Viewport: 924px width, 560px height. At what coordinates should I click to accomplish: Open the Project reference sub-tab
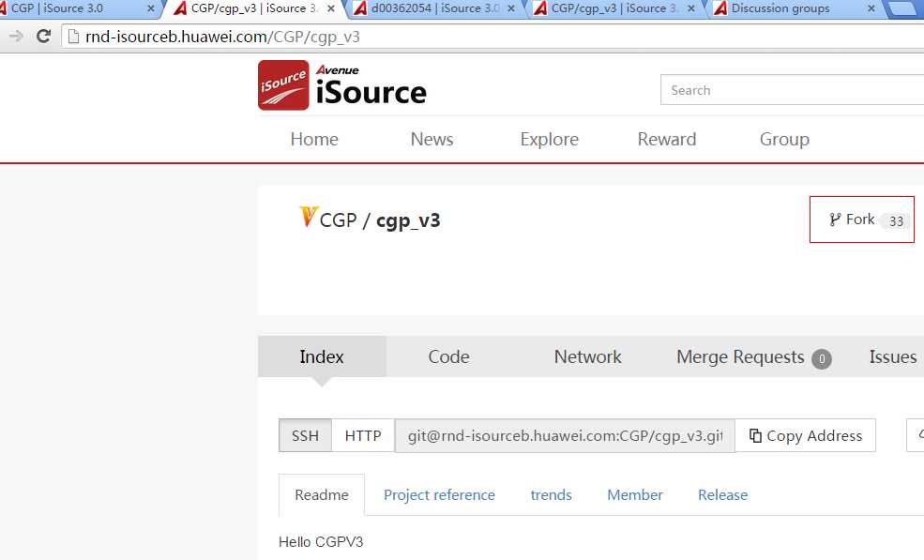click(x=439, y=494)
